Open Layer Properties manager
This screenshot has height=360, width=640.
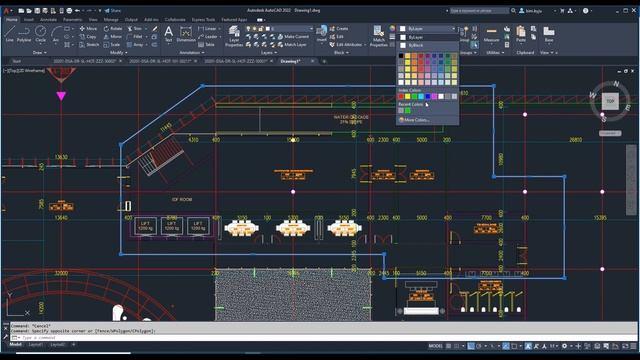(234, 36)
